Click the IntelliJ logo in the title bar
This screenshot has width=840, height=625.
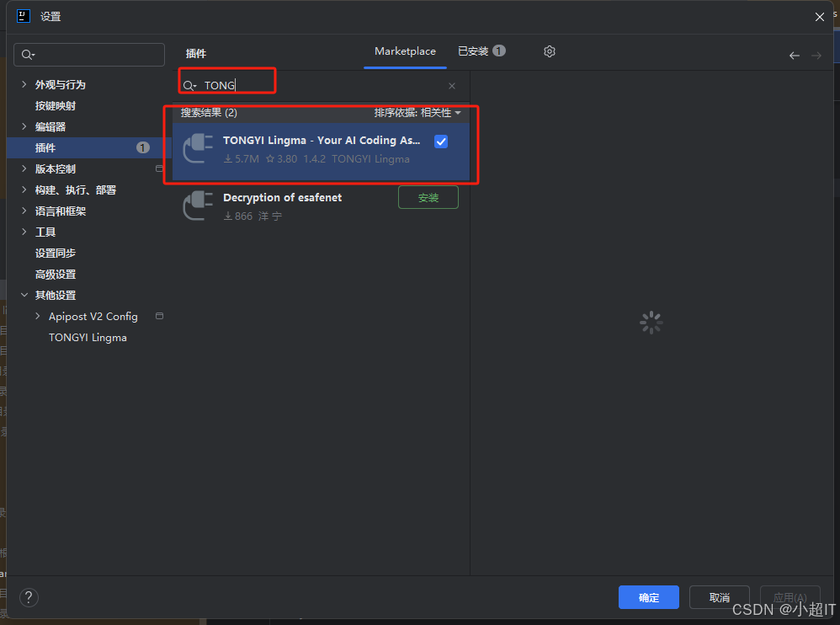(24, 16)
